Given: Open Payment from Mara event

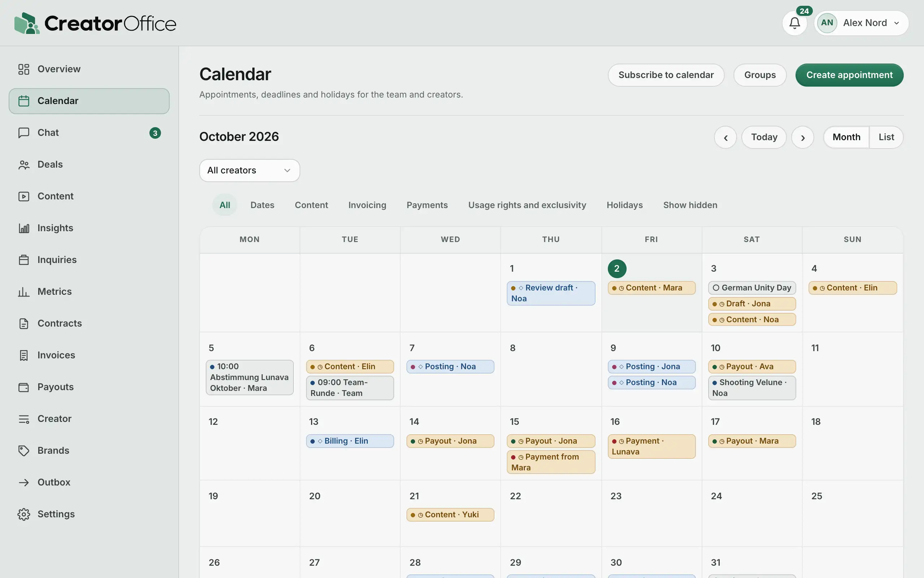Looking at the screenshot, I should click(550, 462).
